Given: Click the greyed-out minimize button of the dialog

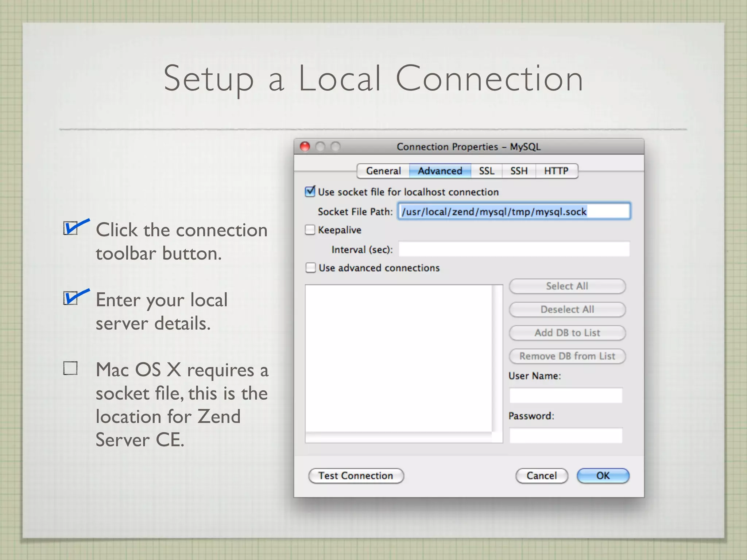Looking at the screenshot, I should coord(320,147).
